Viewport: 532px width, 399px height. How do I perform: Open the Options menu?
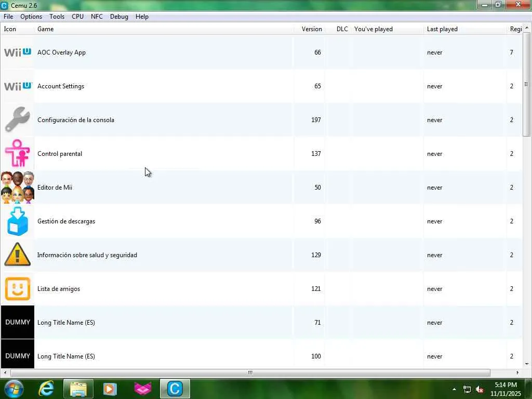[x=31, y=17]
